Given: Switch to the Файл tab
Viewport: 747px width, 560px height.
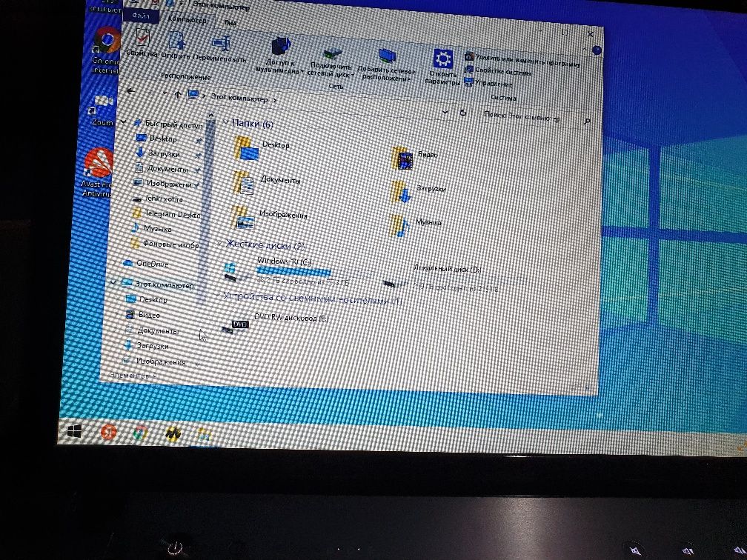Looking at the screenshot, I should click(x=141, y=16).
